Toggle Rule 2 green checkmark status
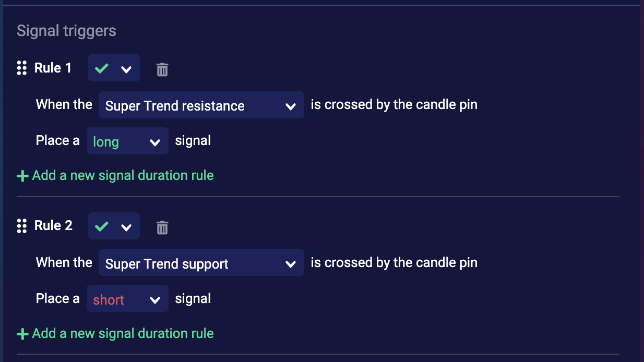 coord(102,226)
